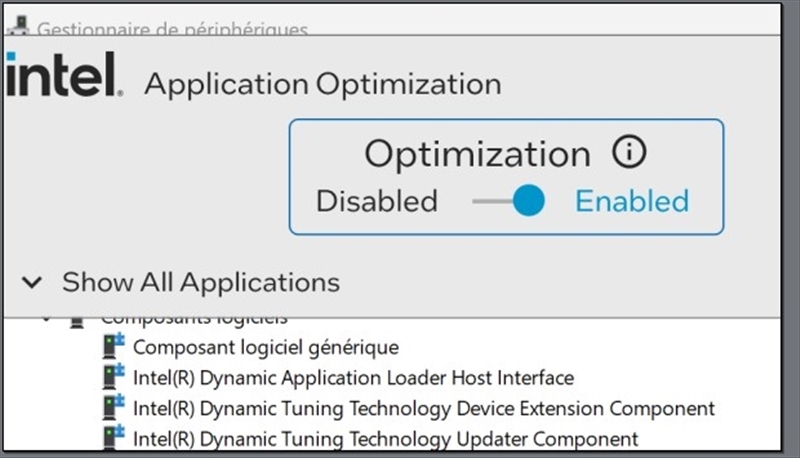
Task: Select Intel(R) Dynamic Tuning Technology Updater Component
Action: point(386,439)
